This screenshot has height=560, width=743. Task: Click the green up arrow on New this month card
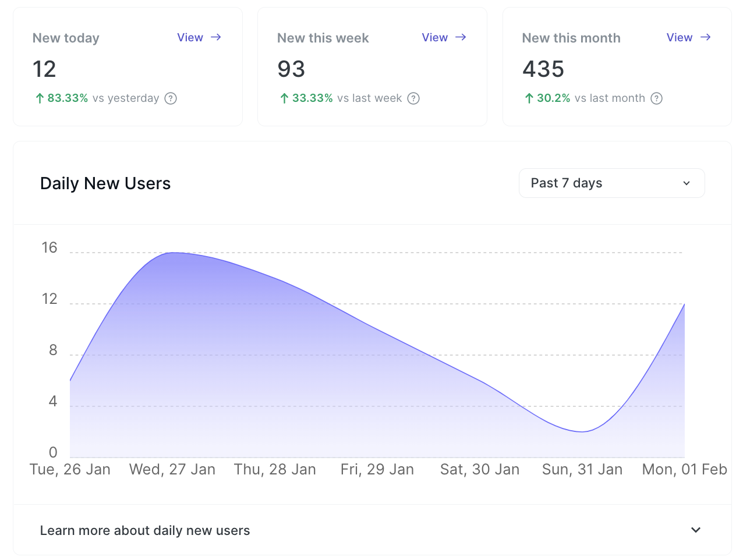click(528, 98)
